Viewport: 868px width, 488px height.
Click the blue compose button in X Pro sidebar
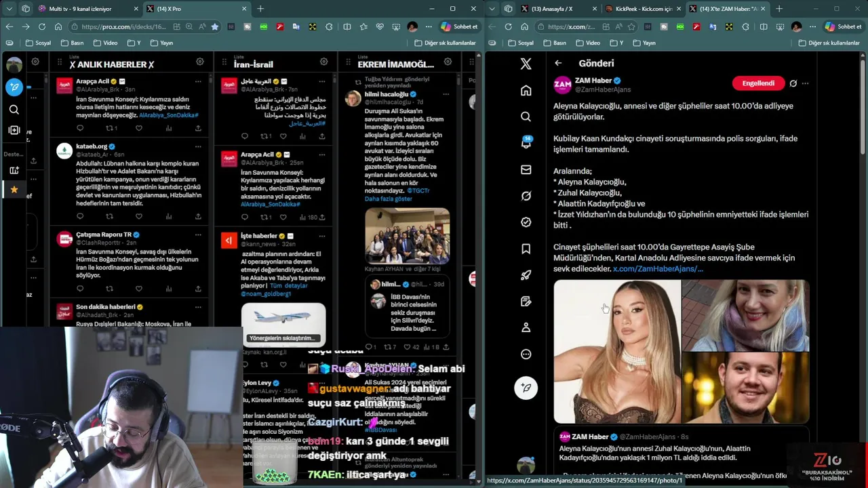point(14,87)
